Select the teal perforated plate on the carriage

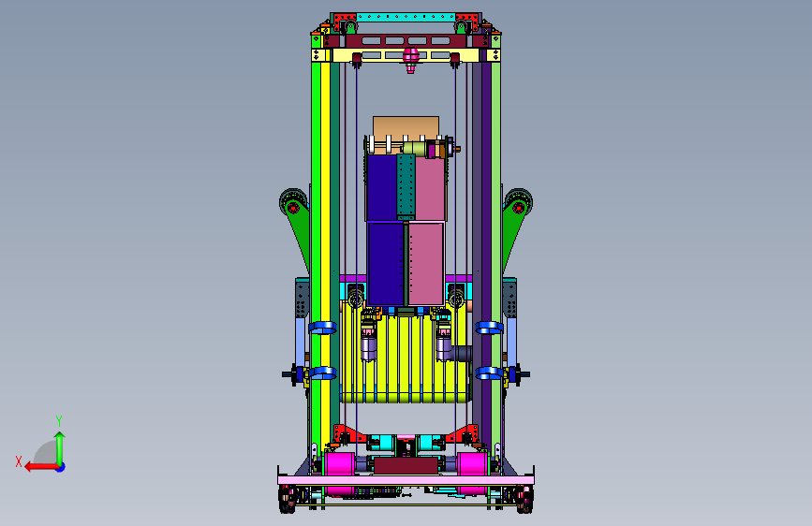tap(406, 186)
